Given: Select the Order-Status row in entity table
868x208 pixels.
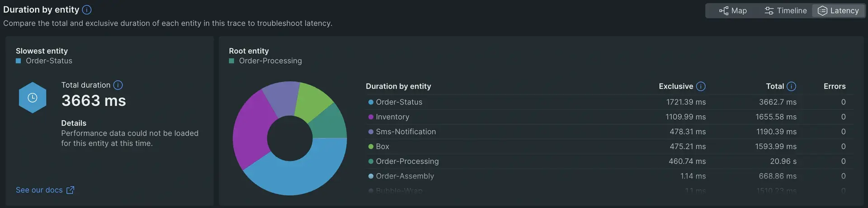Looking at the screenshot, I should tap(399, 102).
